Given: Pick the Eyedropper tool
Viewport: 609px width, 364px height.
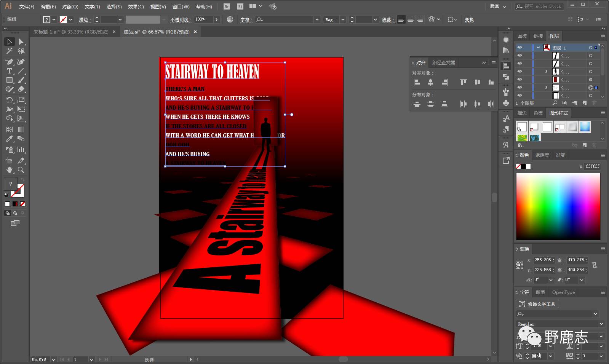Looking at the screenshot, I should pos(10,139).
